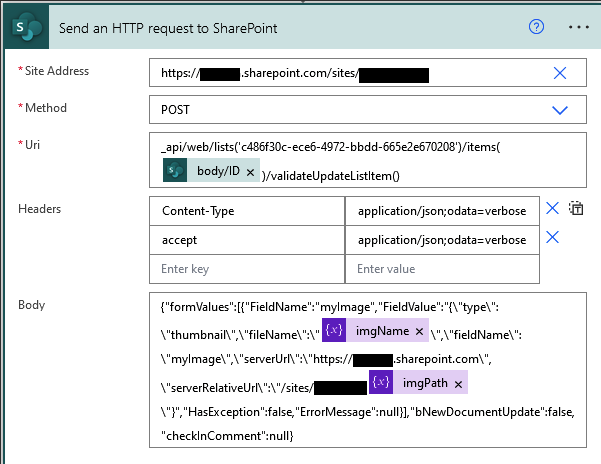Delete the Content-Type header row
The image size is (601, 464).
[x=552, y=208]
